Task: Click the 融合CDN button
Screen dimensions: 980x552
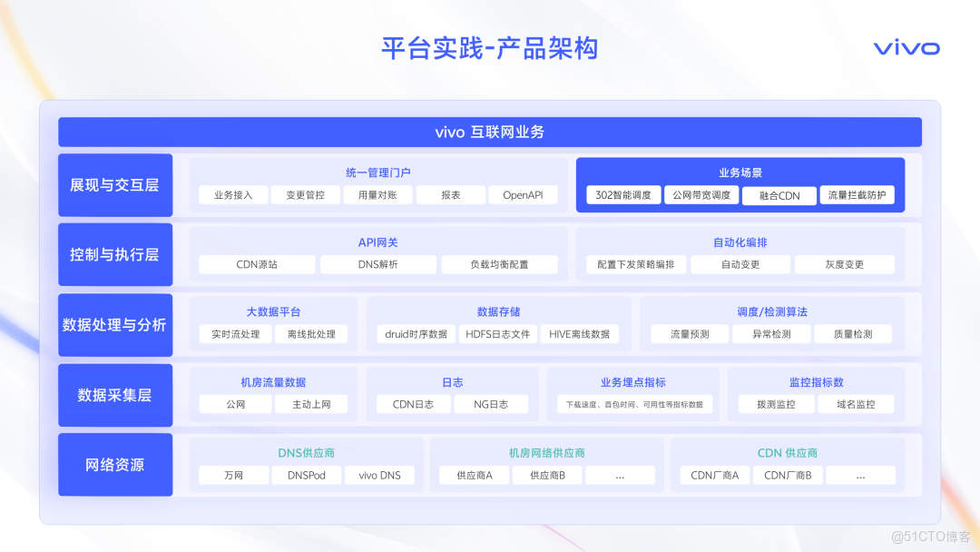Action: (x=779, y=194)
